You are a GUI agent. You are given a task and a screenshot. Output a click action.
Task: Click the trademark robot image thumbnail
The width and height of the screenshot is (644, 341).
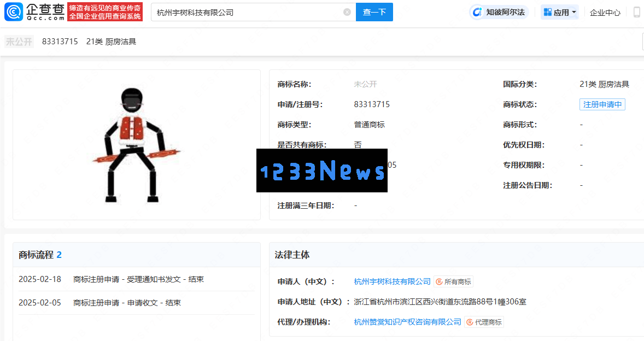point(136,145)
